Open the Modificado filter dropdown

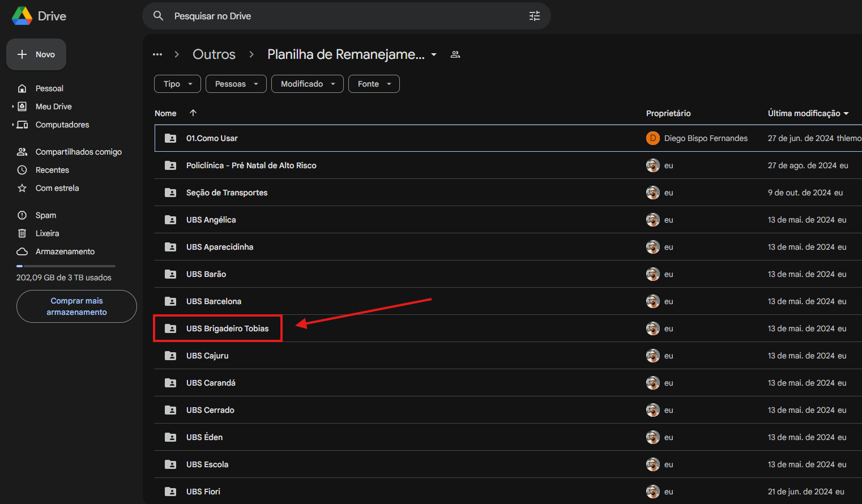click(307, 84)
